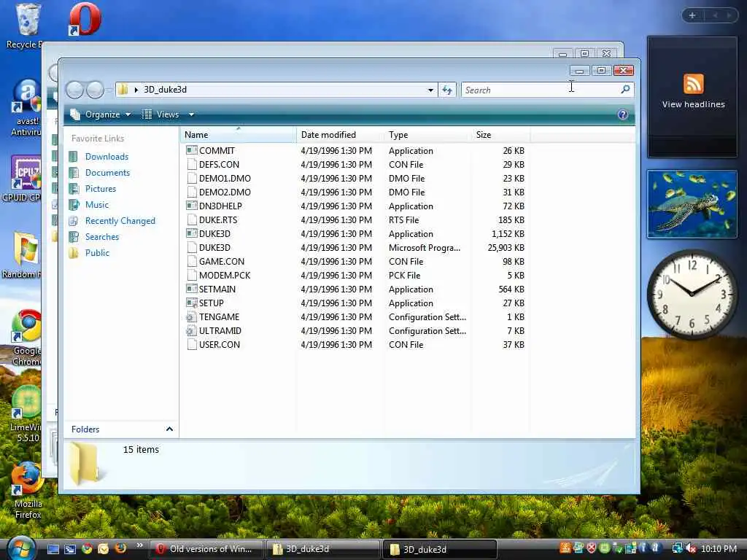Open the COMMIT application file
Image resolution: width=747 pixels, height=560 pixels.
click(217, 150)
